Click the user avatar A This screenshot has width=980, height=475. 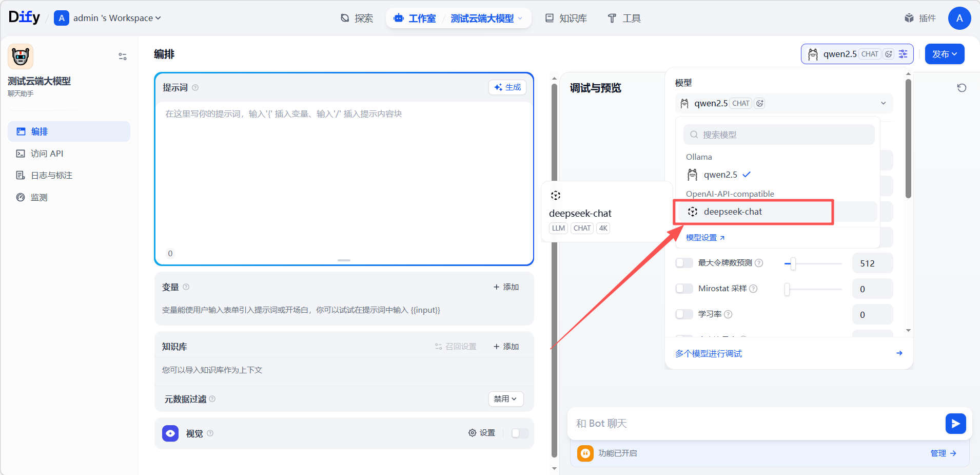[x=959, y=18]
